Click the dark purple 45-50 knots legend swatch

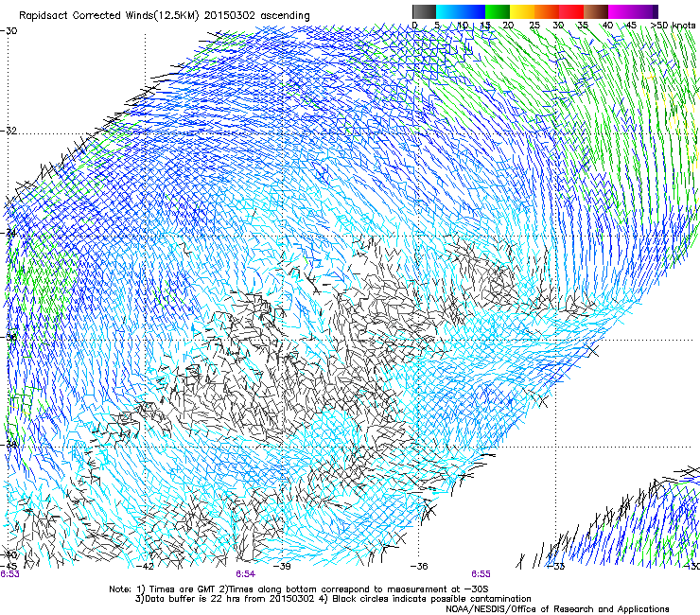tap(645, 11)
